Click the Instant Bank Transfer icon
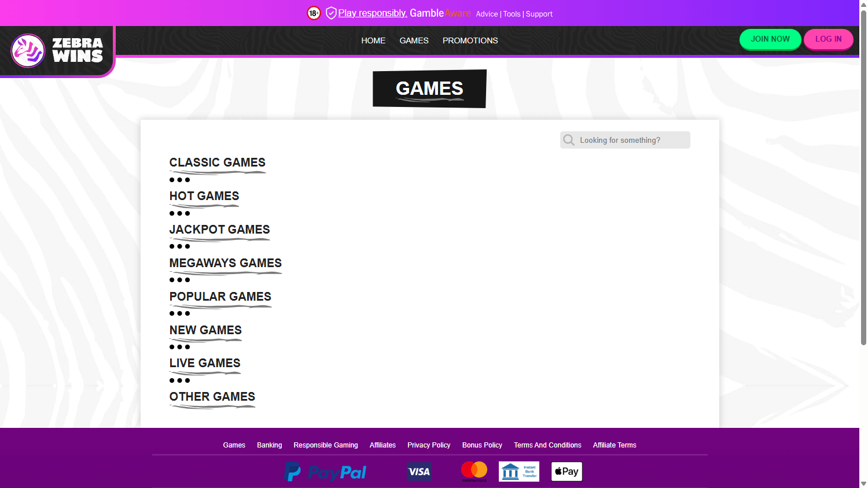This screenshot has width=868, height=488. click(x=518, y=471)
